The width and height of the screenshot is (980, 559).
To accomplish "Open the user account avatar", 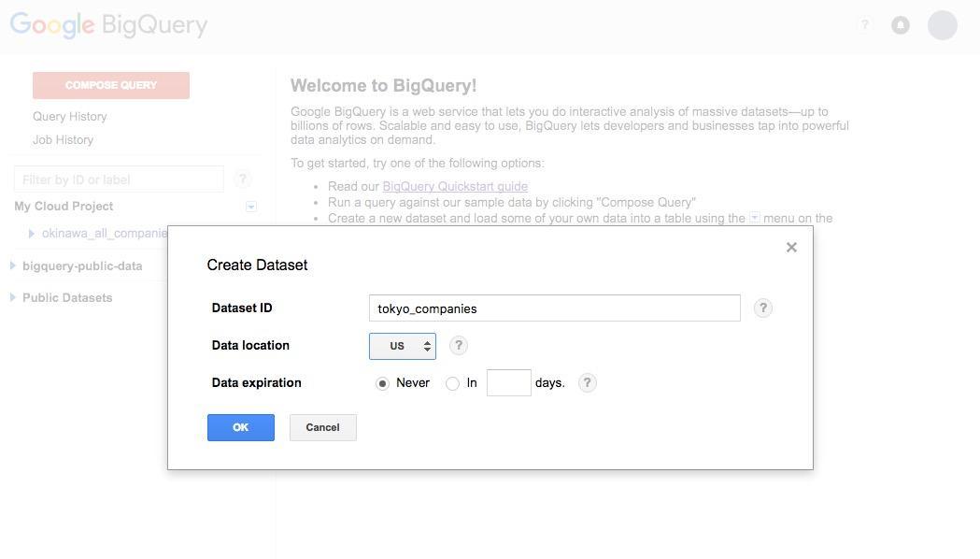I will (x=943, y=25).
